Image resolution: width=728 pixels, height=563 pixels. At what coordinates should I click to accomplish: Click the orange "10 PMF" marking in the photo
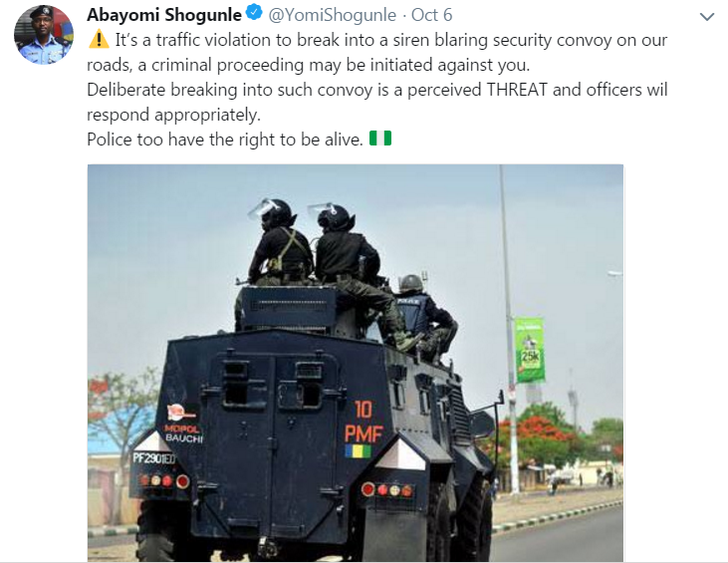pos(364,422)
